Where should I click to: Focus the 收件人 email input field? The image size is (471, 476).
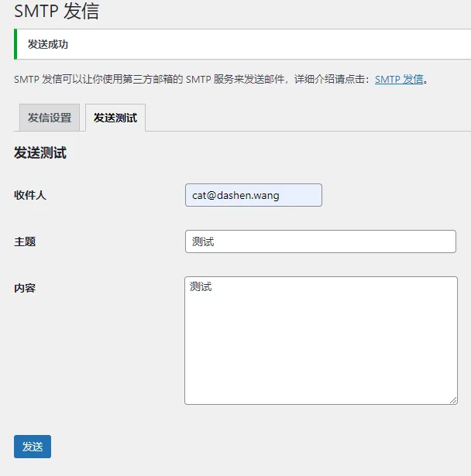tap(253, 195)
